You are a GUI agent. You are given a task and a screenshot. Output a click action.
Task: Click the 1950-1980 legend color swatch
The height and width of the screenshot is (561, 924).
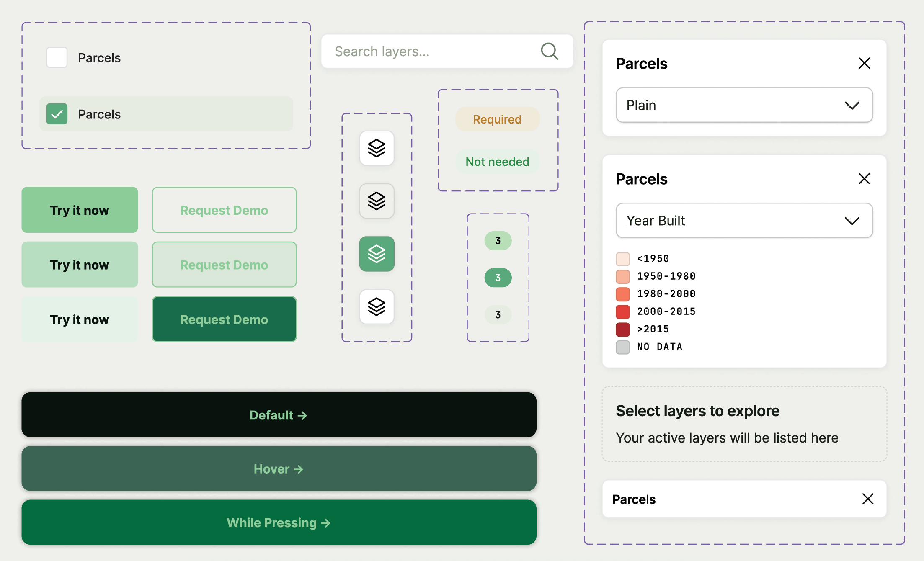(x=623, y=277)
